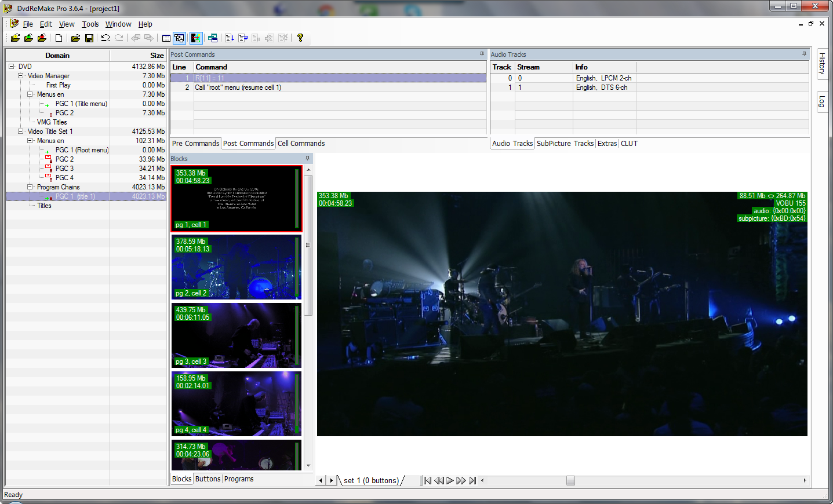The height and width of the screenshot is (504, 833).
Task: Collapse the Video Manager tree node
Action: point(21,76)
